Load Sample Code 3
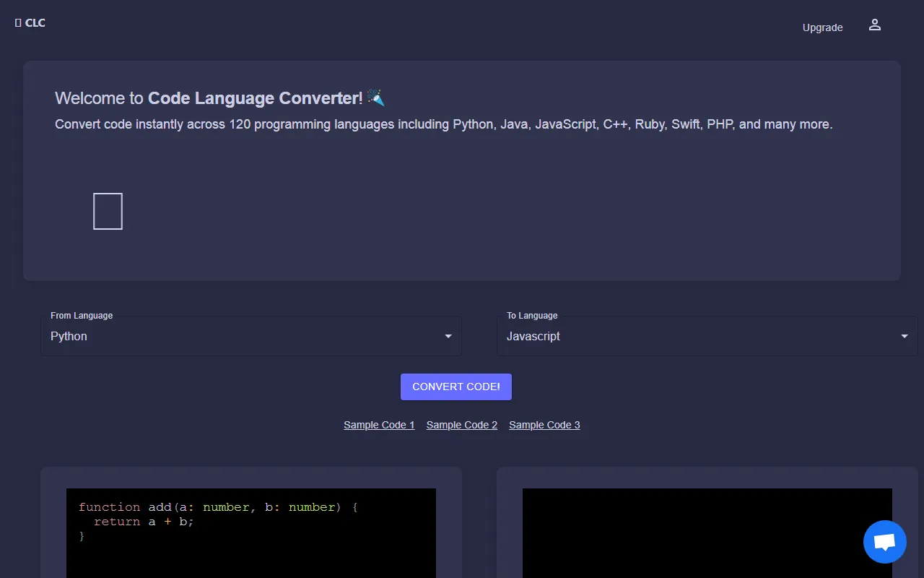Screen dimensions: 924x578 pos(544,425)
